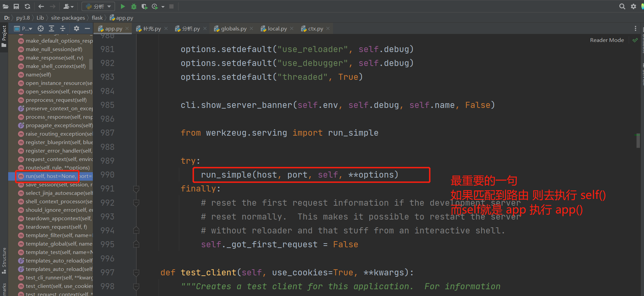Collapse the comment fold marker at line 992
The image size is (644, 296).
(x=136, y=203)
